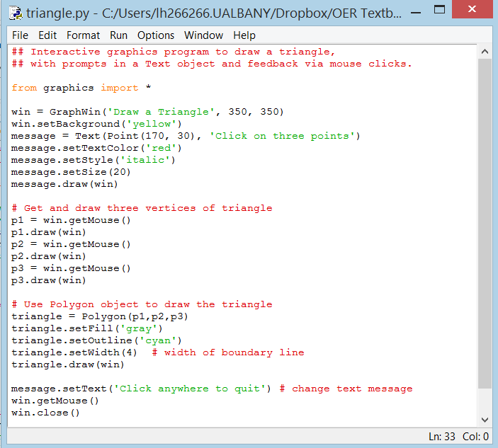498x448 pixels.
Task: Click the vertical scrollbar thumb
Action: (x=485, y=224)
